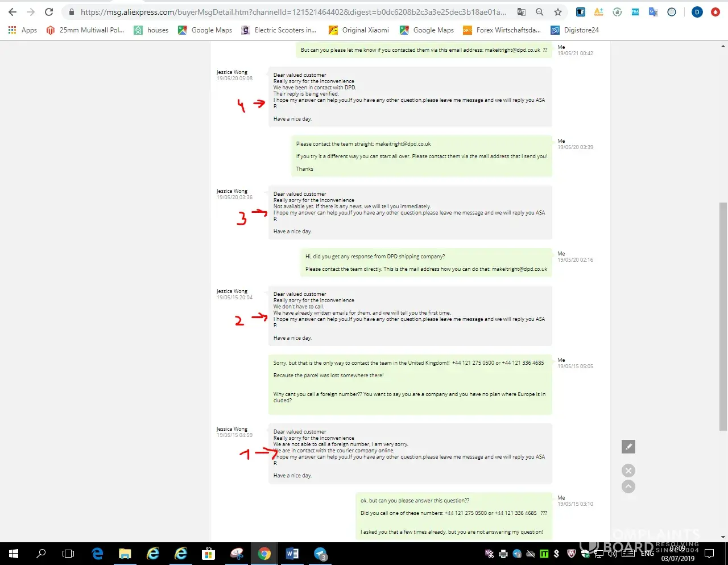This screenshot has width=728, height=565.
Task: Open the Action Center notifications icon
Action: pyautogui.click(x=709, y=553)
